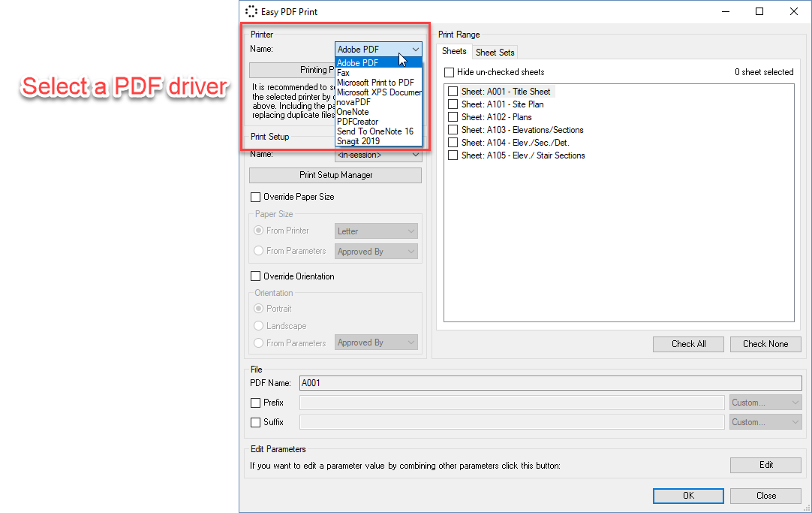The width and height of the screenshot is (812, 513).
Task: Check Sheet A105 - Elev./ Stair Sections
Action: (453, 155)
